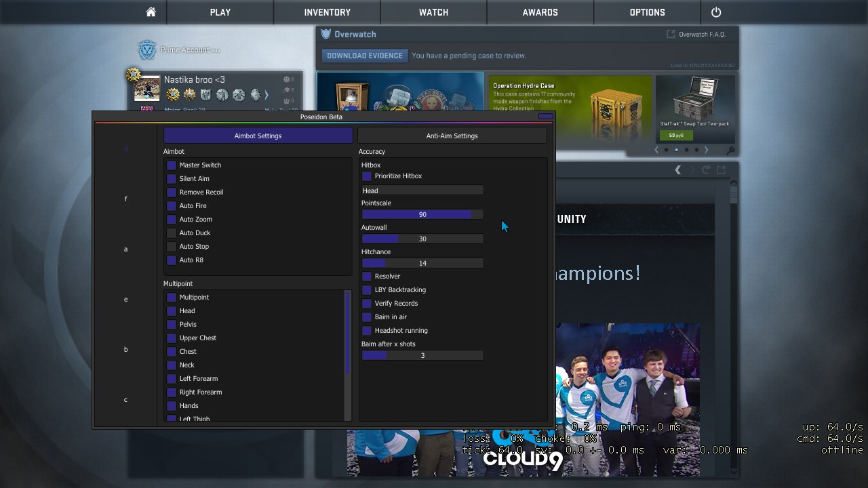Toggle the Auto Stop checkbox
The image size is (868, 488).
(x=172, y=247)
